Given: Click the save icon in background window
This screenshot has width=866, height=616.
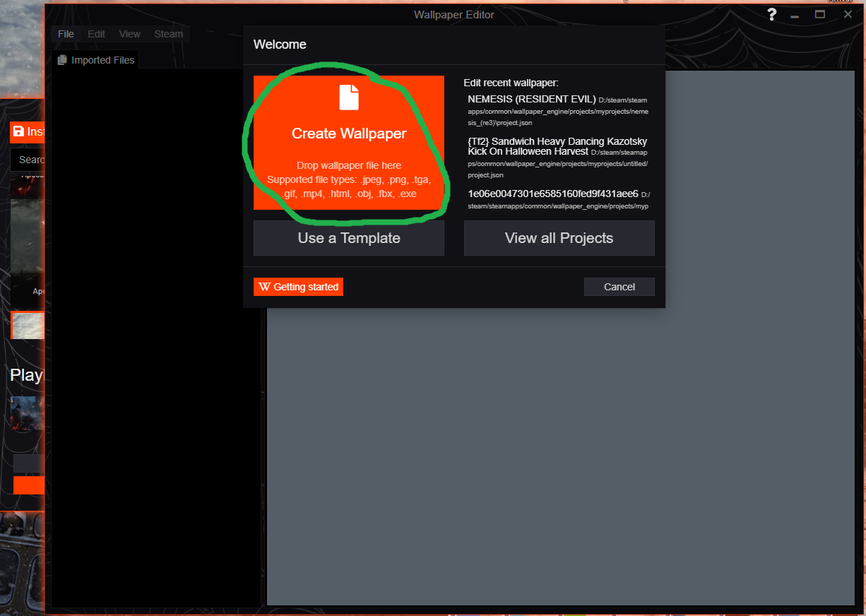Looking at the screenshot, I should (18, 131).
